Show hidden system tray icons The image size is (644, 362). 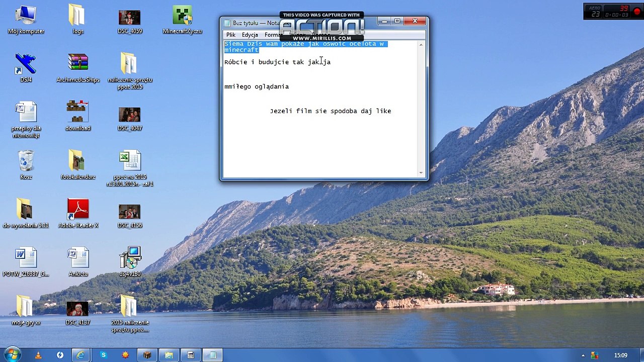click(x=583, y=355)
